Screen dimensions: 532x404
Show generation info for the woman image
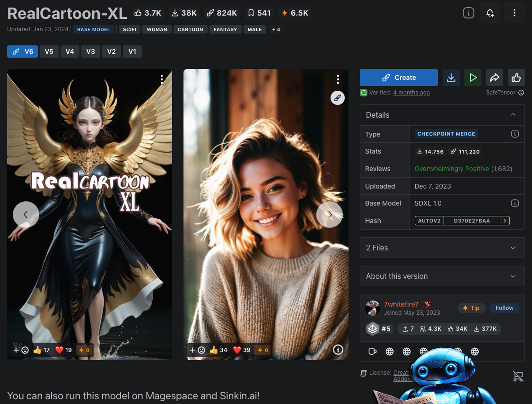pyautogui.click(x=338, y=350)
